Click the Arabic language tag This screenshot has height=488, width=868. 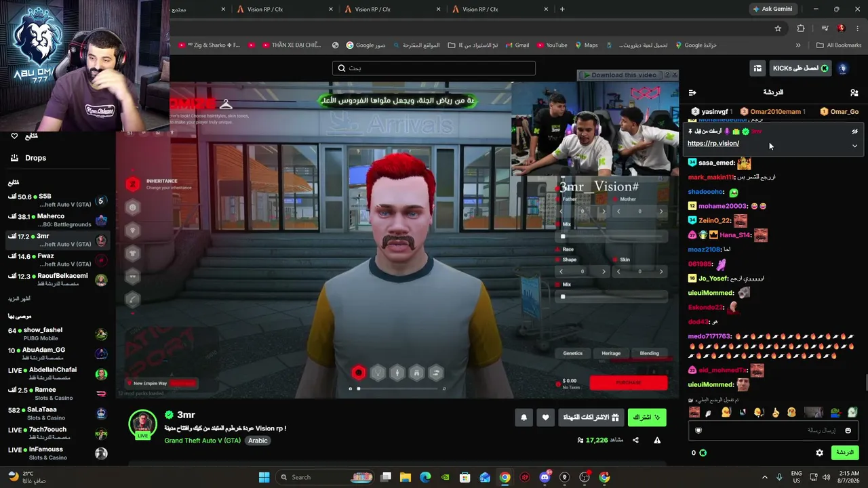tap(258, 441)
